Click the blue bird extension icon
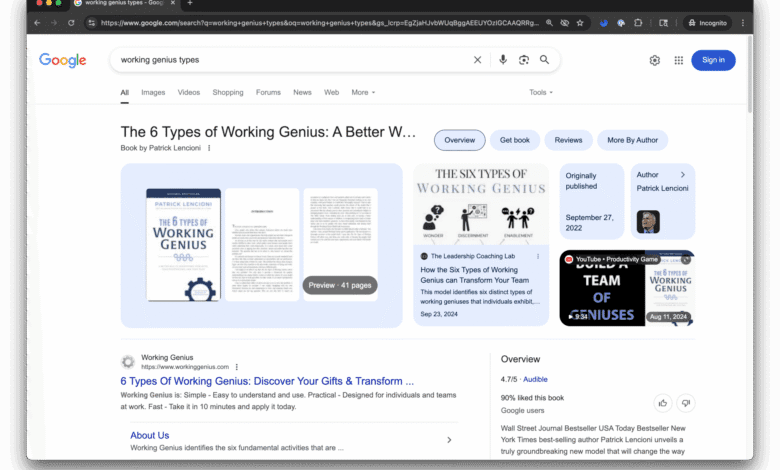The image size is (780, 470). (604, 23)
